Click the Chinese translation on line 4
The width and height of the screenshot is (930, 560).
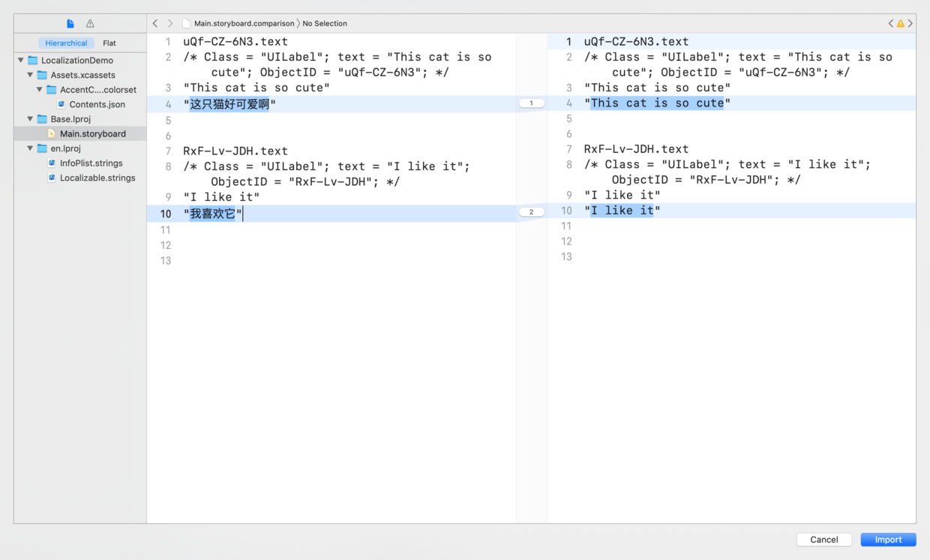point(229,104)
